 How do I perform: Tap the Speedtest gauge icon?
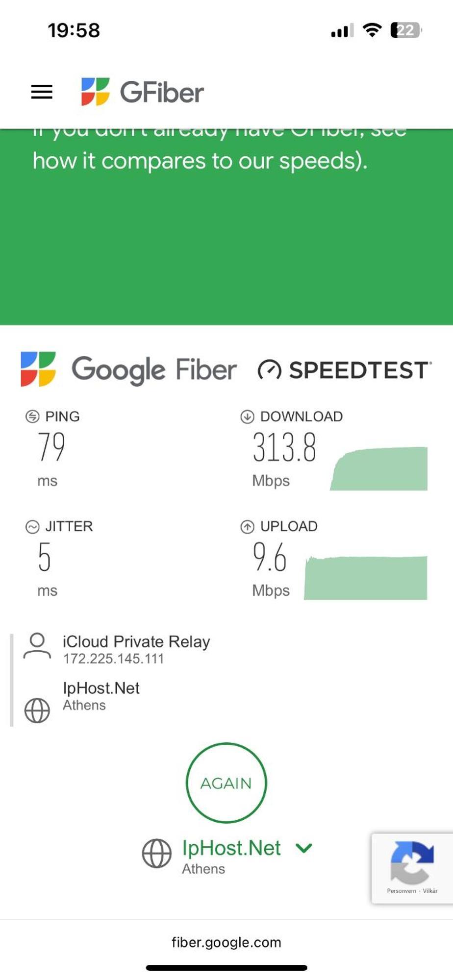[x=269, y=370]
